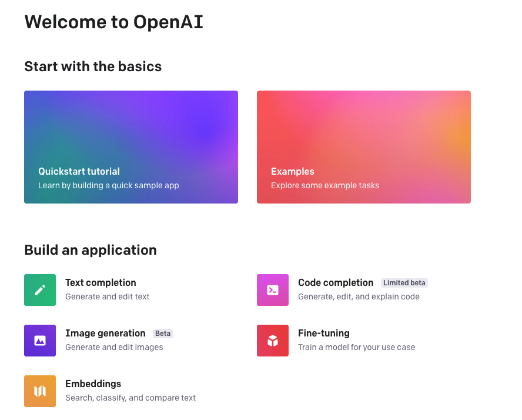Open the Fine-tuning link

point(323,333)
